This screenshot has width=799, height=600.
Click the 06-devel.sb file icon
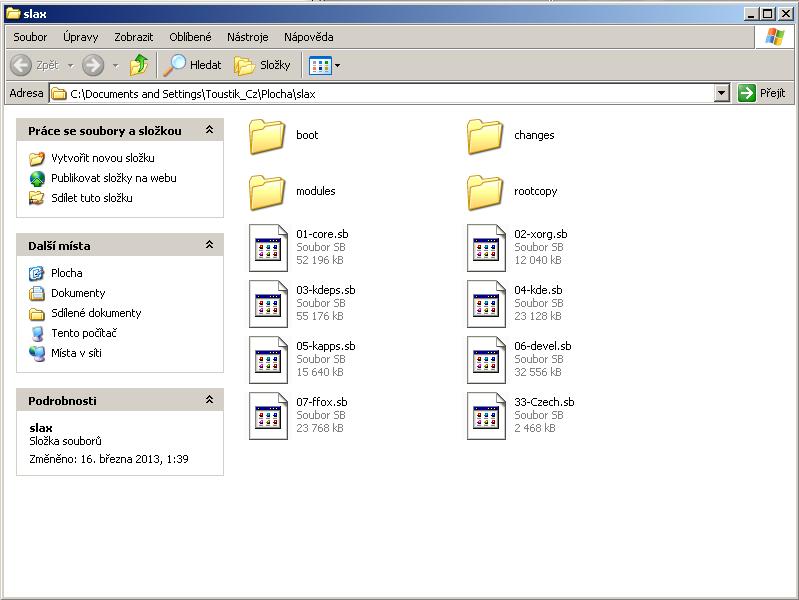click(486, 360)
